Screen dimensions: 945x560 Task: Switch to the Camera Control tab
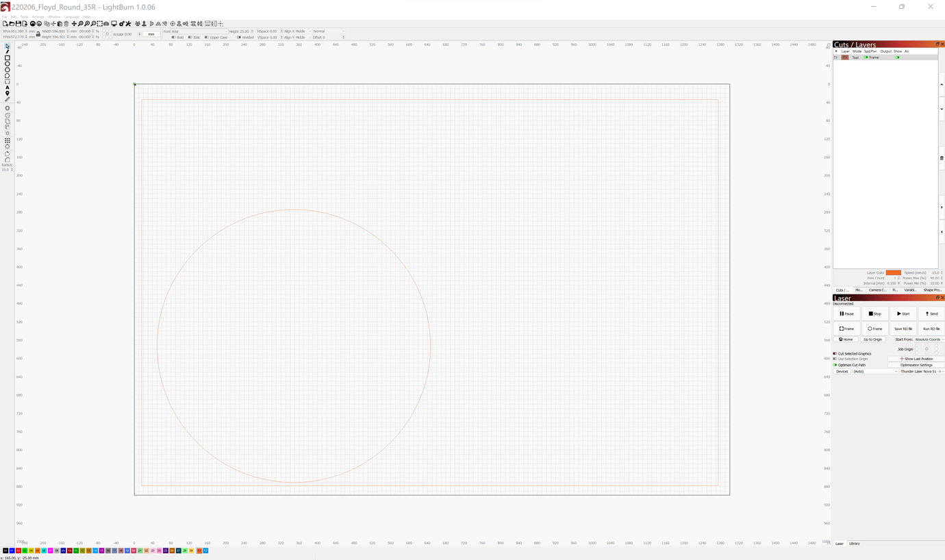[x=877, y=290]
